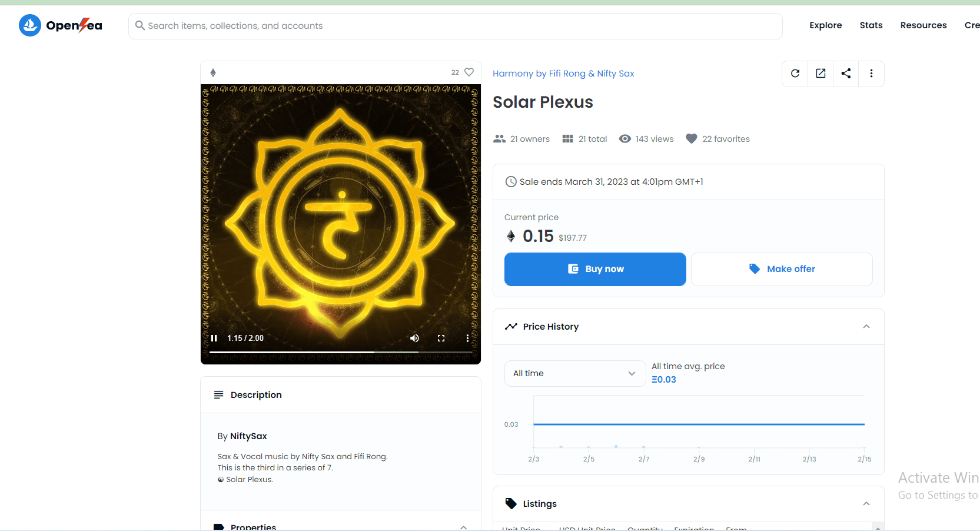This screenshot has width=980, height=531.
Task: Click the Make offer button
Action: point(782,269)
